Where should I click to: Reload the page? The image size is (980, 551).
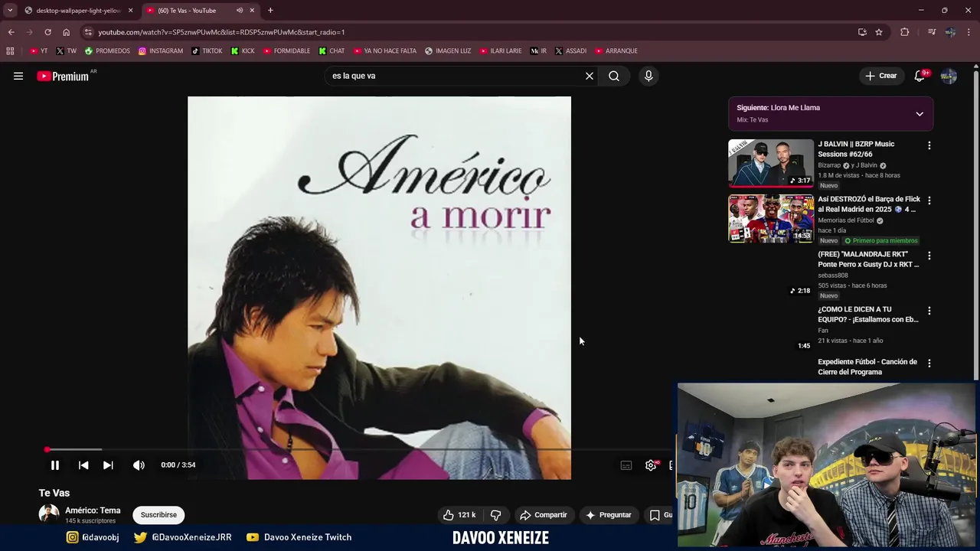[47, 32]
